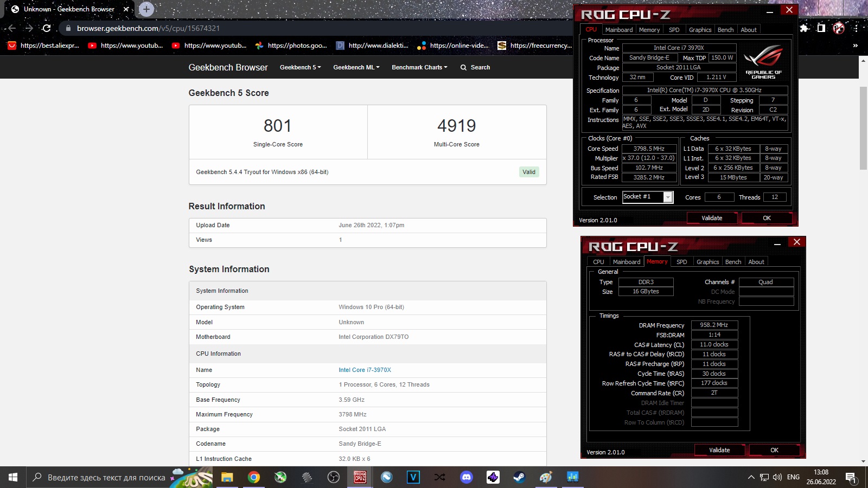Open the browser three-dot menu
This screenshot has width=868, height=488.
tap(856, 28)
